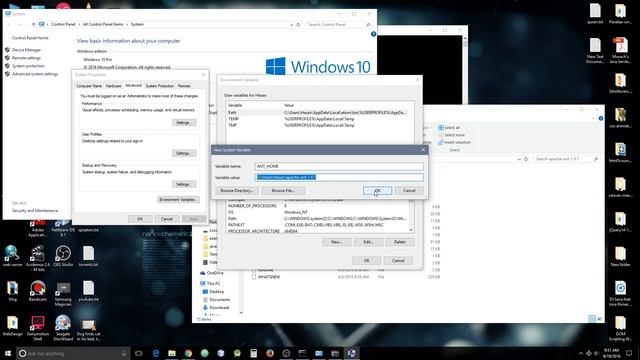
Task: Open Security and Maintenance link
Action: click(35, 211)
